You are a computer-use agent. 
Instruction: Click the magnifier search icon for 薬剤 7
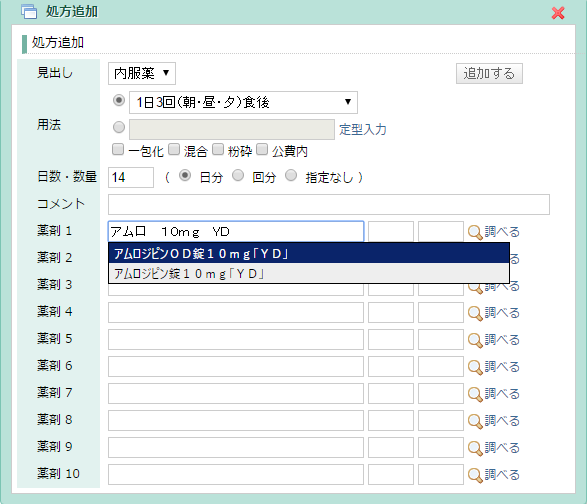pyautogui.click(x=475, y=394)
